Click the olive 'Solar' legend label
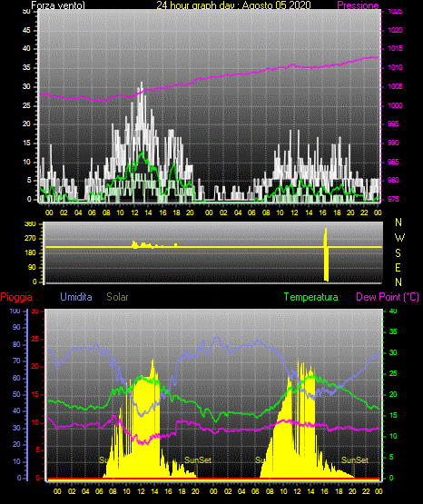Viewport: 423px width, 504px height. [117, 297]
